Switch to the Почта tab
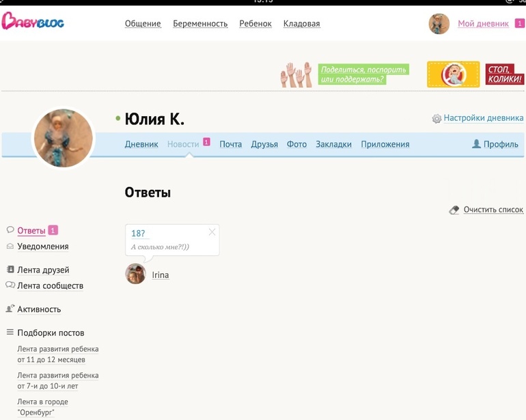Viewport: 526px width, 420px height. 230,144
